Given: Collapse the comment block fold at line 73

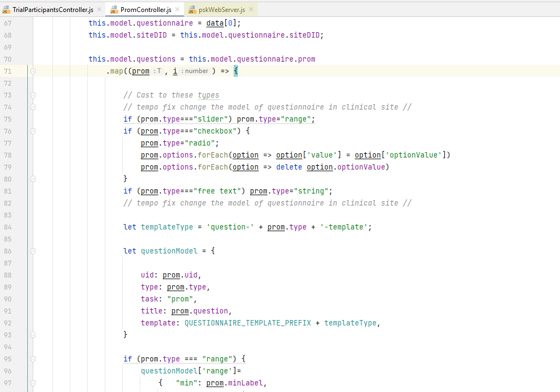Looking at the screenshot, I should pyautogui.click(x=33, y=95).
